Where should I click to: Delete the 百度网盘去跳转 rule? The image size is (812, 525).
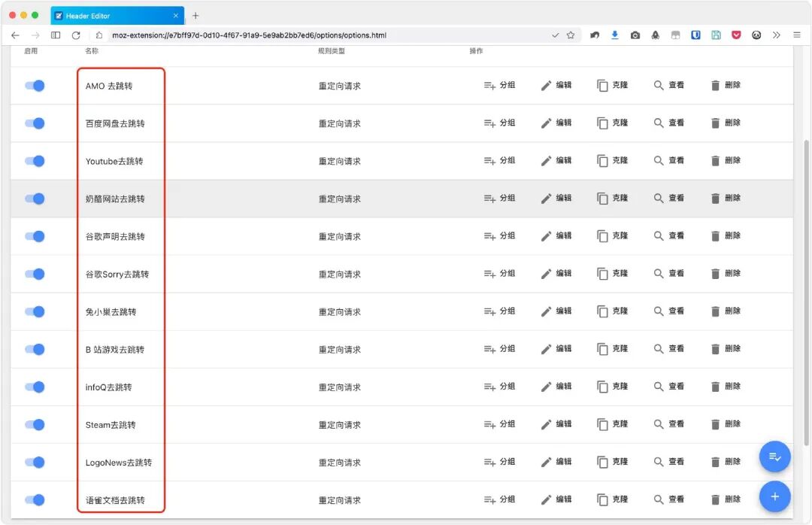click(x=726, y=123)
